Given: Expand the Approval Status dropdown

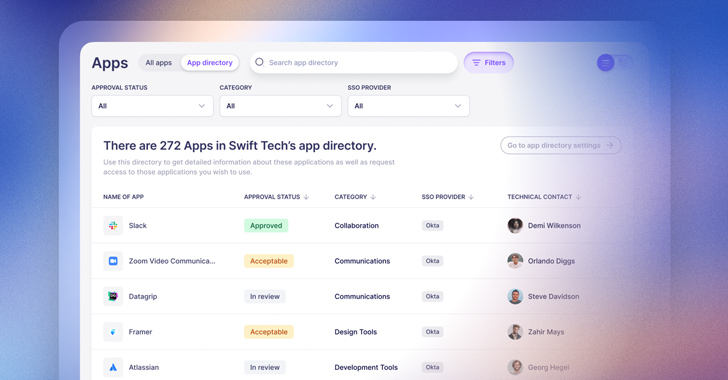Looking at the screenshot, I should [152, 106].
